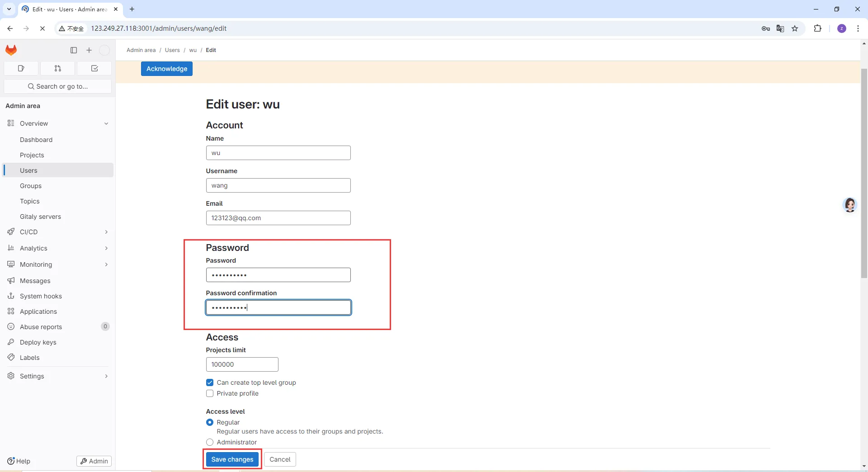Click the browser forward arrow
The width and height of the screenshot is (868, 472).
[26, 28]
